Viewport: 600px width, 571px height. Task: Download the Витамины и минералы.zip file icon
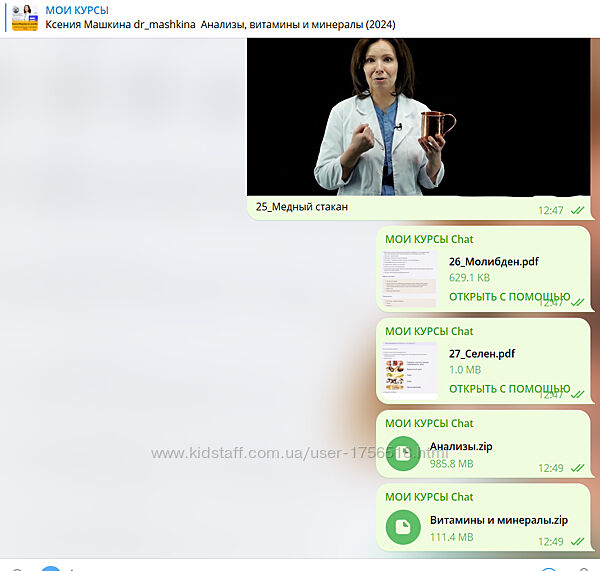click(404, 526)
